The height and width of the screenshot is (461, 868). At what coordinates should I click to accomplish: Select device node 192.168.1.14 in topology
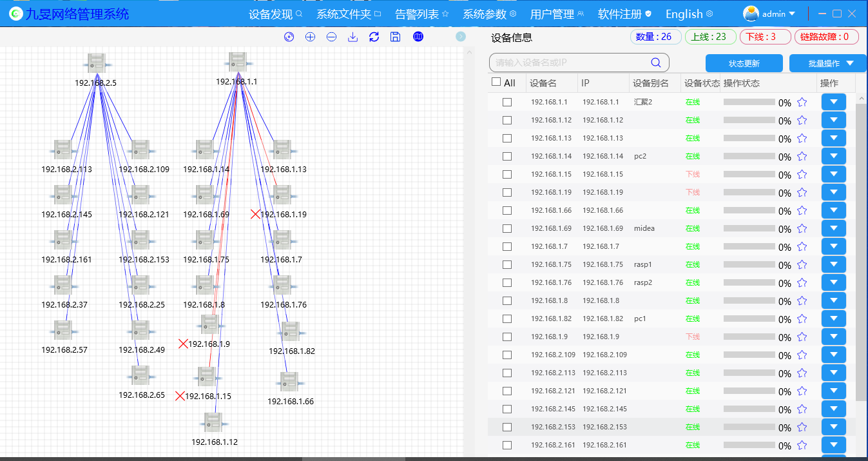(x=205, y=150)
